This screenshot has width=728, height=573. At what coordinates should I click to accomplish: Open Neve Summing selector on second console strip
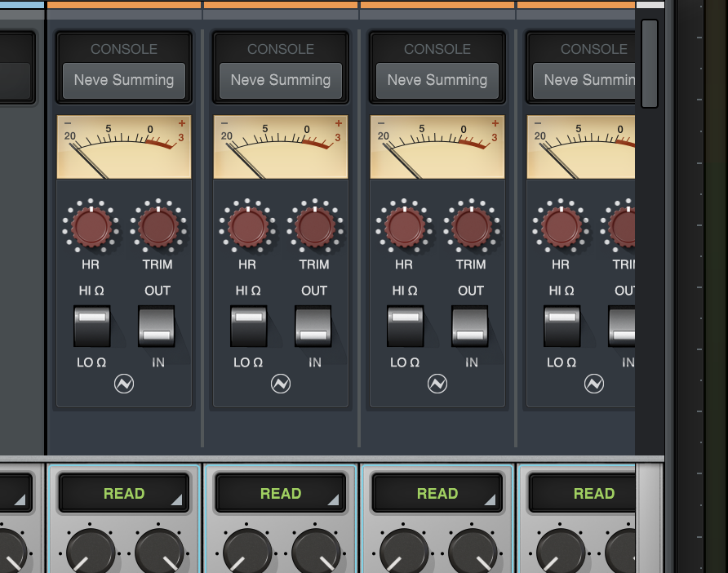[281, 80]
